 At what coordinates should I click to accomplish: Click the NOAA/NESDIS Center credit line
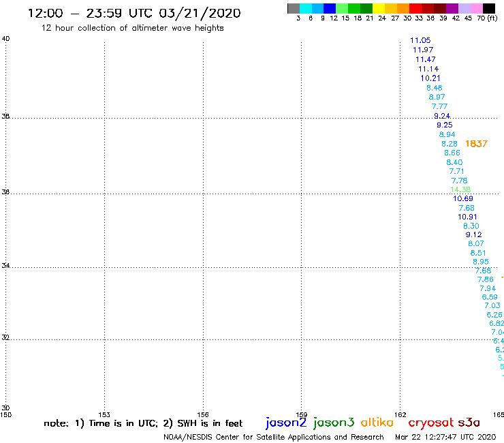pos(274,438)
